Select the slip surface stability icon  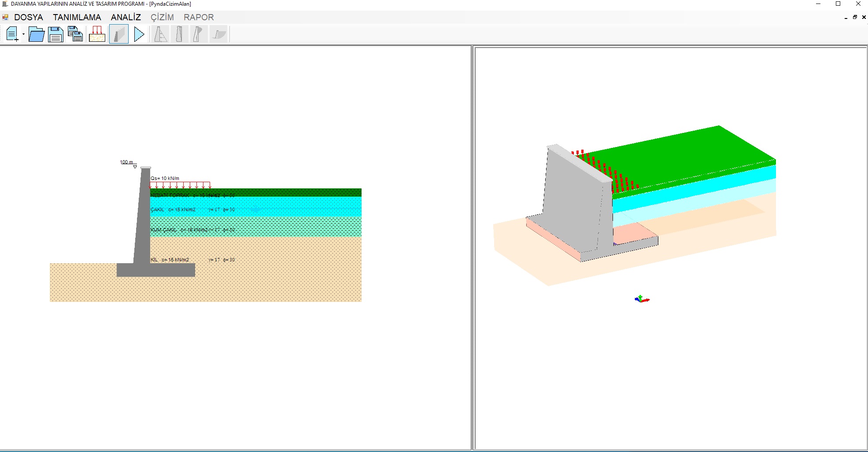coord(218,34)
